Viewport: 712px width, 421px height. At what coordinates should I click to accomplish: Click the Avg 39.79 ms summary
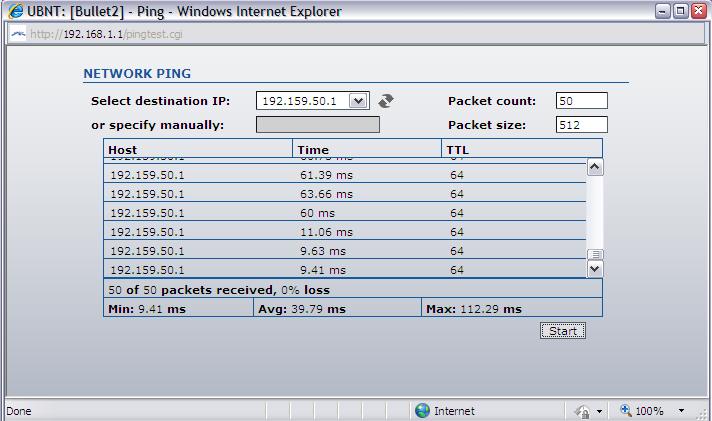coord(302,309)
